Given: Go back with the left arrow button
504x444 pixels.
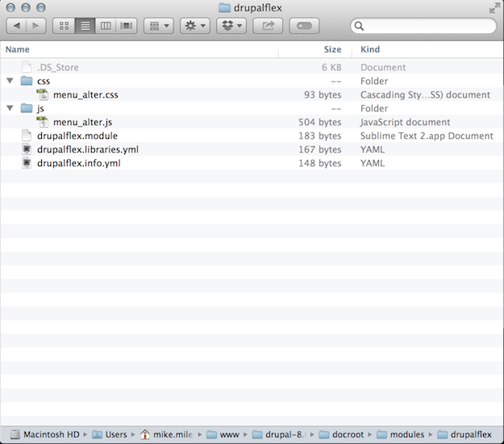Looking at the screenshot, I should tap(16, 26).
